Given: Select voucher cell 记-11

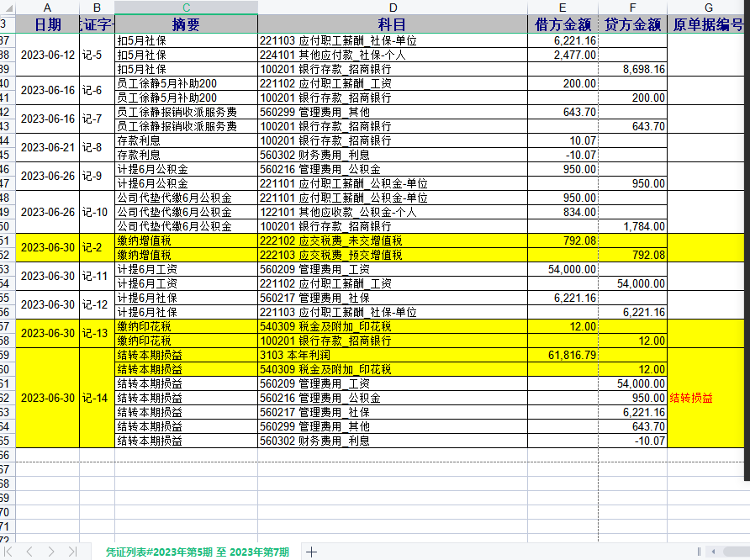Looking at the screenshot, I should pyautogui.click(x=97, y=277).
